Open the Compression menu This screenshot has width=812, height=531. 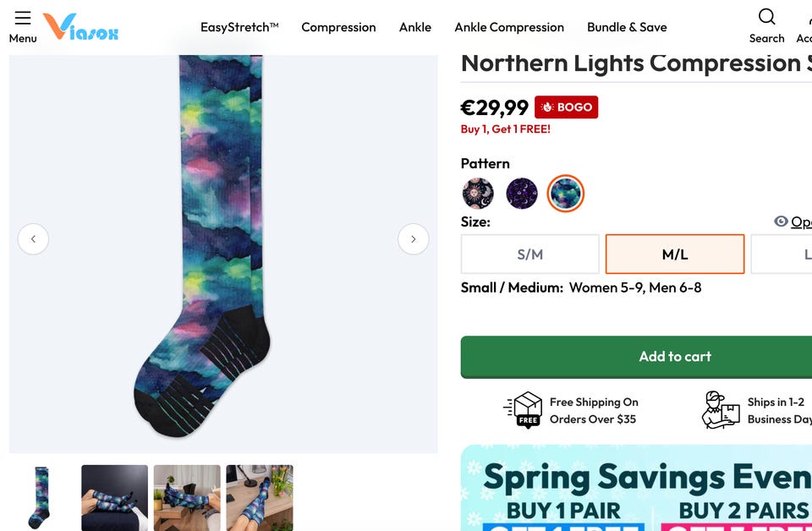coord(338,27)
